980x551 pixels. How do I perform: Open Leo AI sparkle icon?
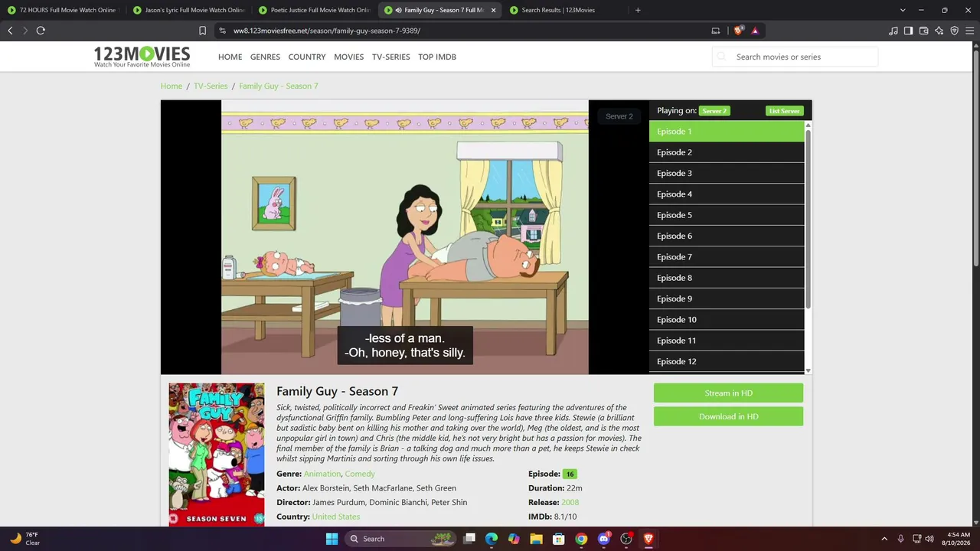pos(939,31)
